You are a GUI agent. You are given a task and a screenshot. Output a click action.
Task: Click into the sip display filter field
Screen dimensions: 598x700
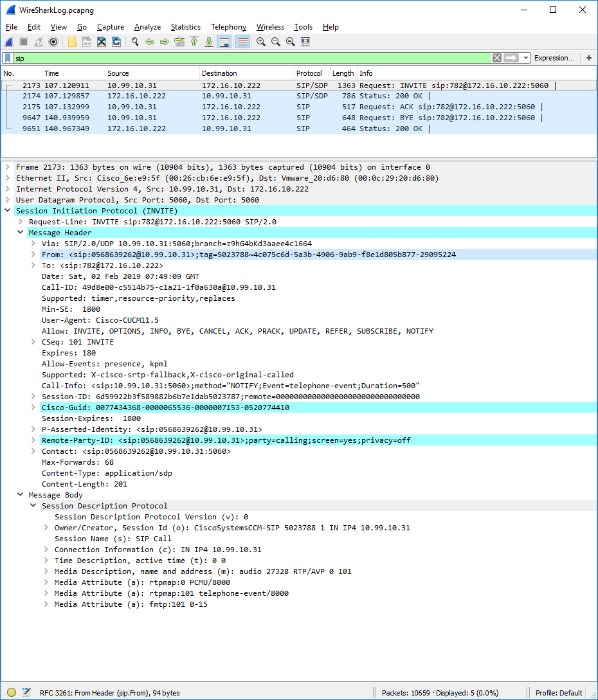[x=251, y=58]
